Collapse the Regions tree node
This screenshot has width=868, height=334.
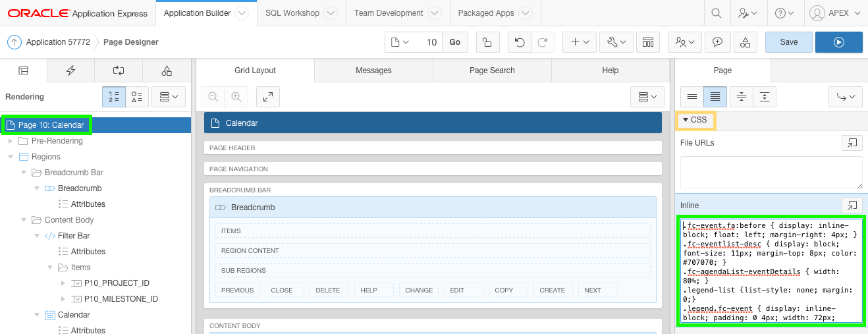click(10, 157)
